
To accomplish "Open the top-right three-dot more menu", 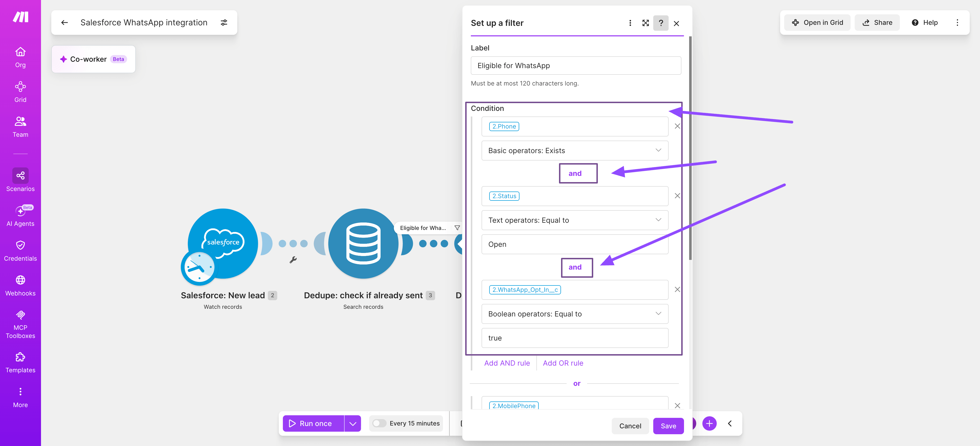I will click(957, 23).
